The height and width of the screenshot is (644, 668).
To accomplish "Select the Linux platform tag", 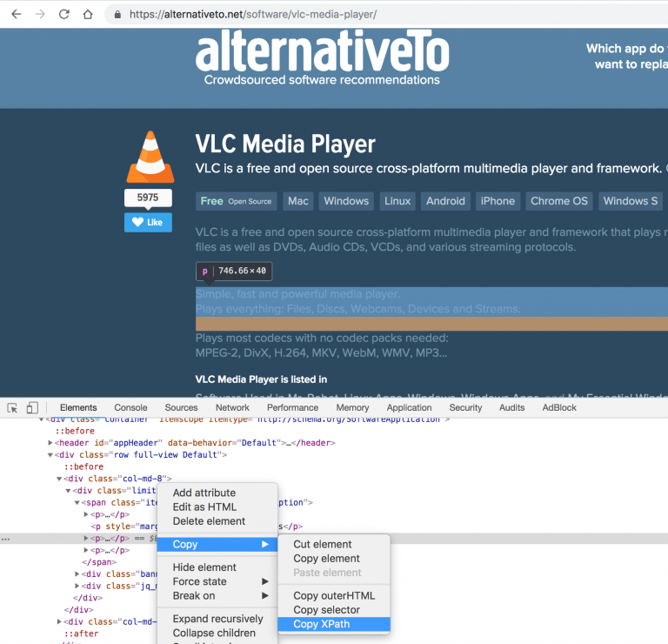I will (397, 201).
